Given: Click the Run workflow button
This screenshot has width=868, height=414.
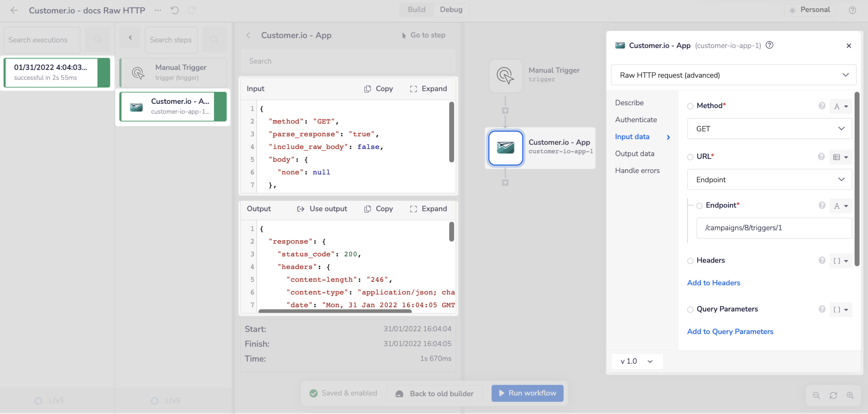Looking at the screenshot, I should tap(527, 393).
